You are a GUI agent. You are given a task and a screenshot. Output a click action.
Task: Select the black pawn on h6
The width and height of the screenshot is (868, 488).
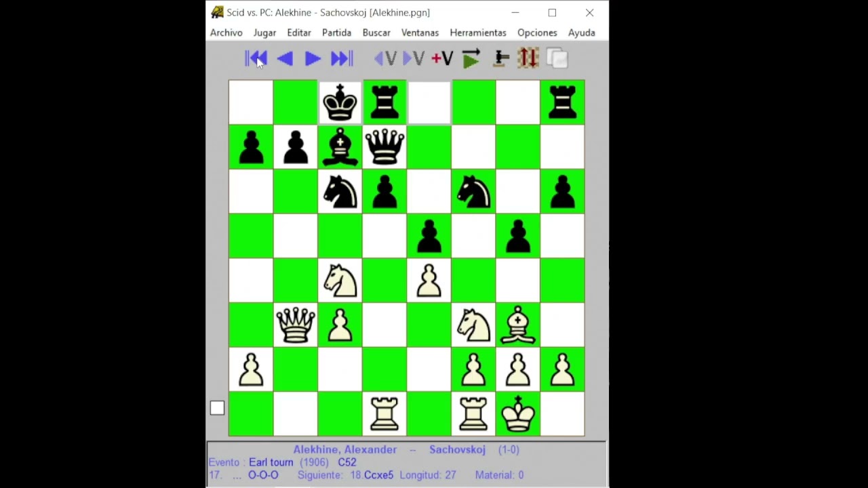562,192
